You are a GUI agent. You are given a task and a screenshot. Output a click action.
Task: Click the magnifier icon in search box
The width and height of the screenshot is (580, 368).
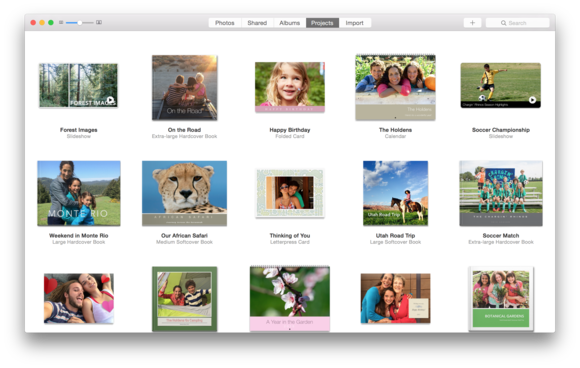503,23
